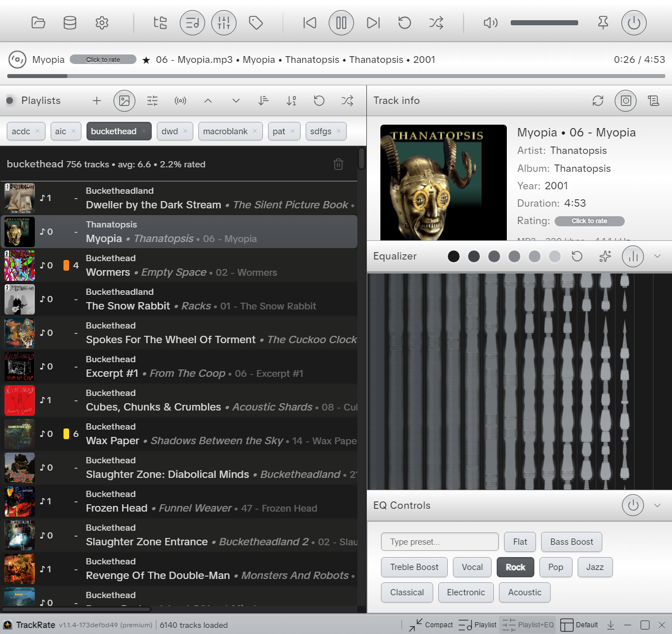
Task: Toggle the playlist panel button in top toolbar
Action: tap(192, 23)
